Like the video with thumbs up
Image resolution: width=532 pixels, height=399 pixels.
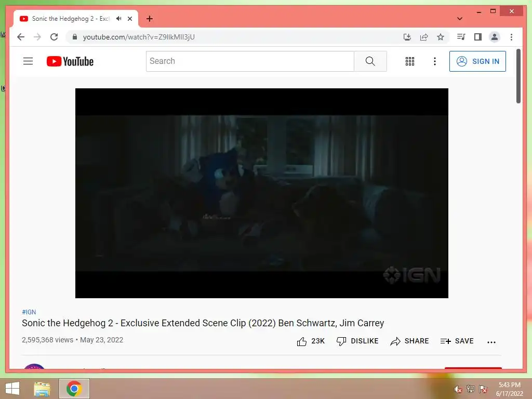[x=311, y=341]
